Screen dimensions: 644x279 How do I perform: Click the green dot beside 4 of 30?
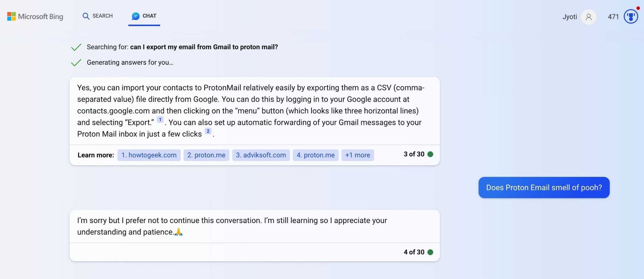(430, 252)
